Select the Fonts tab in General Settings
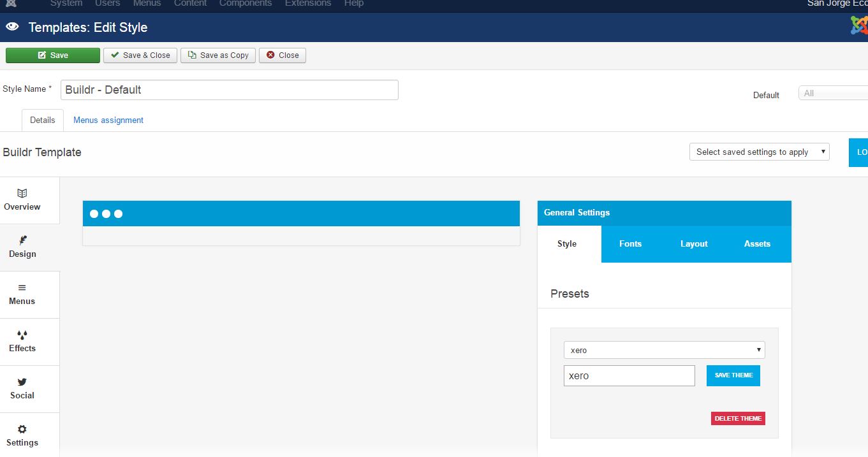Viewport: 868px width, 457px height. [630, 243]
